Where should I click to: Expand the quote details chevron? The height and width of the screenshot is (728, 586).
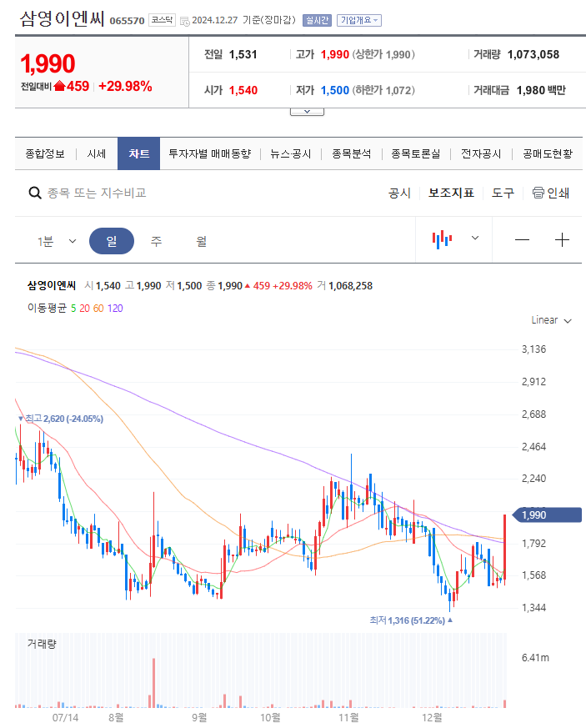pos(307,112)
